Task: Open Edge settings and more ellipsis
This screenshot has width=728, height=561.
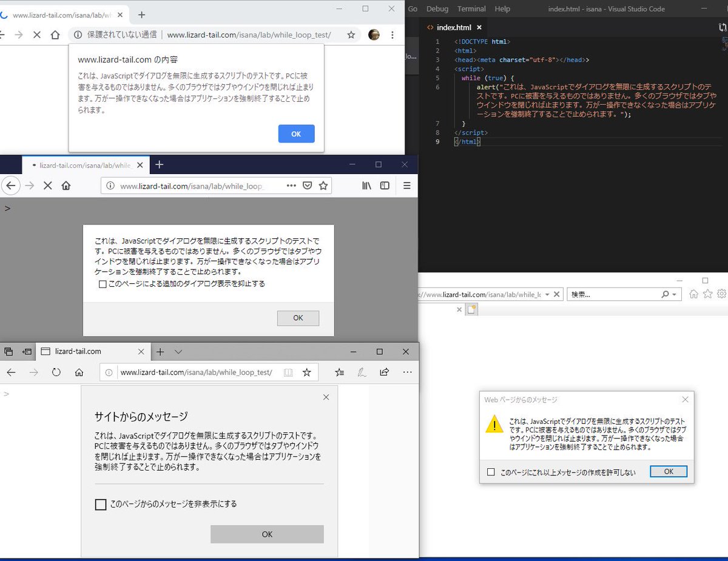Action: pos(406,372)
